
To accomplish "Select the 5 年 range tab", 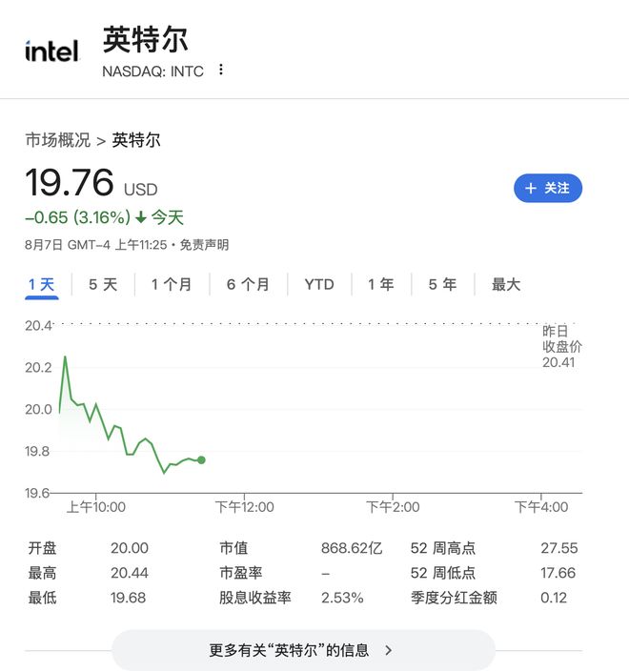I will 442,284.
